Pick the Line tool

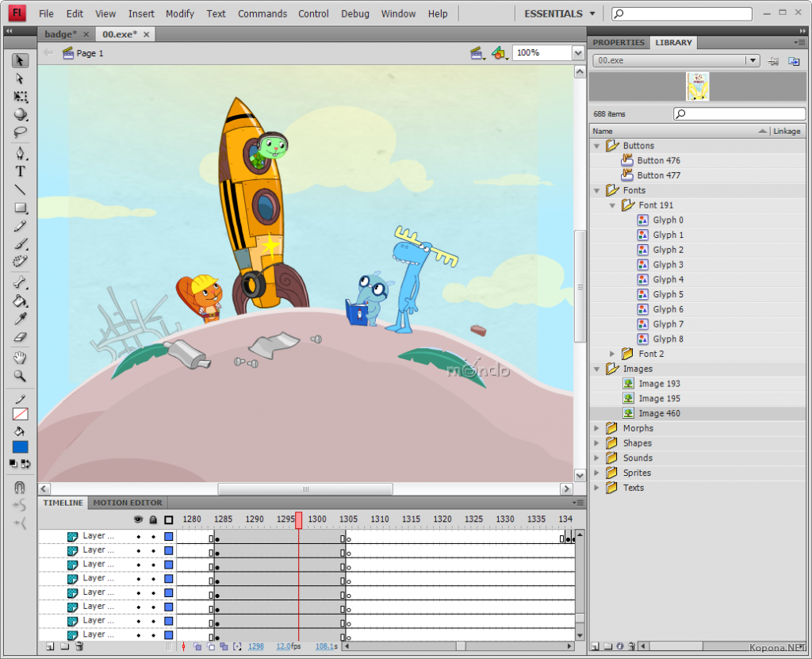(21, 190)
